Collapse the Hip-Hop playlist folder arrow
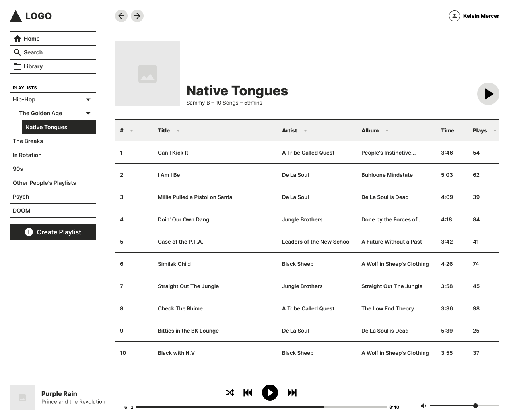Screen dimensions: 509x420 point(88,99)
